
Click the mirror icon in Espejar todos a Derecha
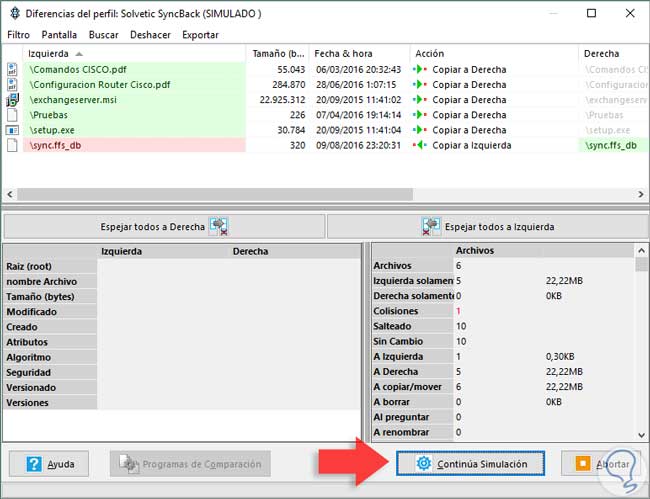point(219,227)
